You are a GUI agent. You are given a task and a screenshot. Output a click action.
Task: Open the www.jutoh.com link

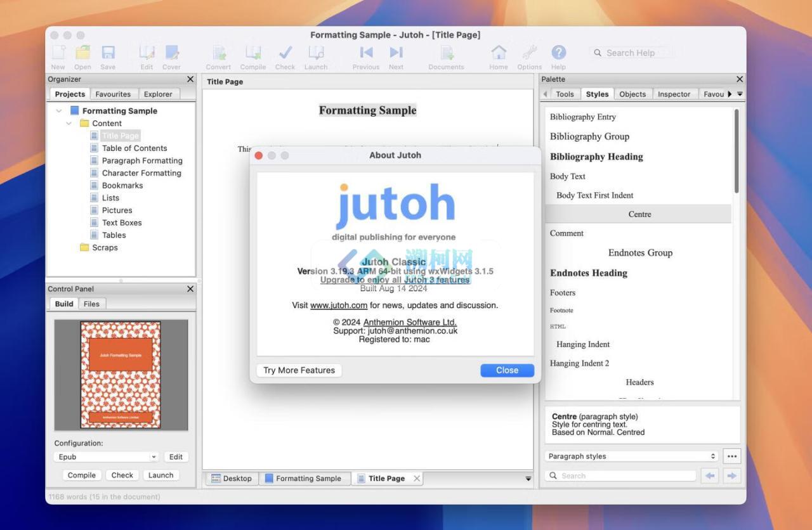[x=339, y=305]
